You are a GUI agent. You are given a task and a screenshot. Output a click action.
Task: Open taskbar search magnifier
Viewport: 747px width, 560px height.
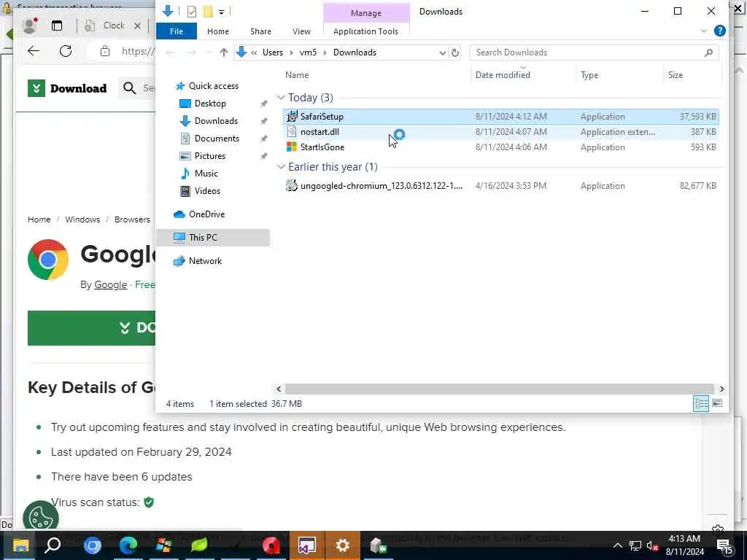(x=53, y=545)
